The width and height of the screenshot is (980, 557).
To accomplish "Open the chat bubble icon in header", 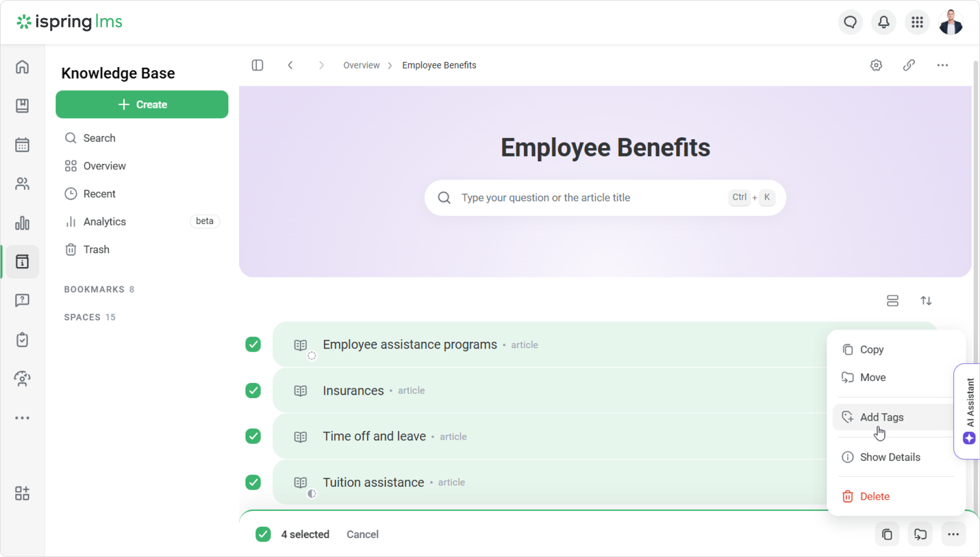I will coord(850,22).
